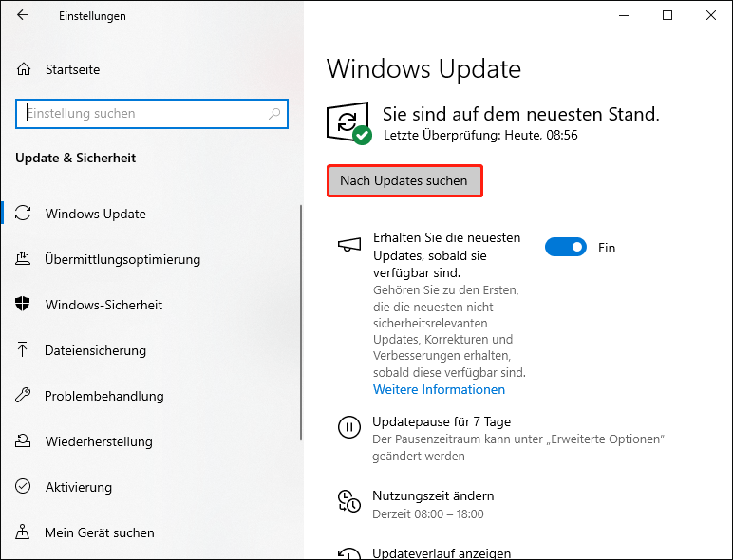Open Updateverlauf anzeigen
The width and height of the screenshot is (733, 560).
tap(442, 553)
